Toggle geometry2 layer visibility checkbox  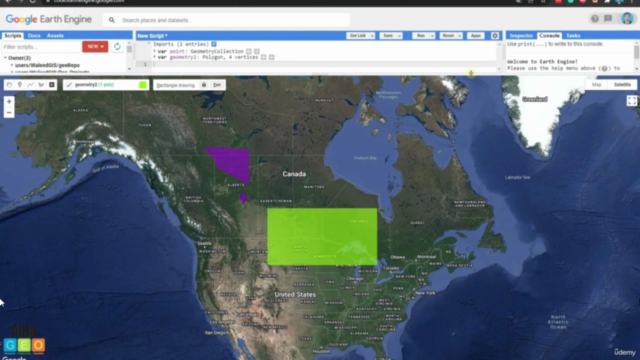[x=69, y=85]
